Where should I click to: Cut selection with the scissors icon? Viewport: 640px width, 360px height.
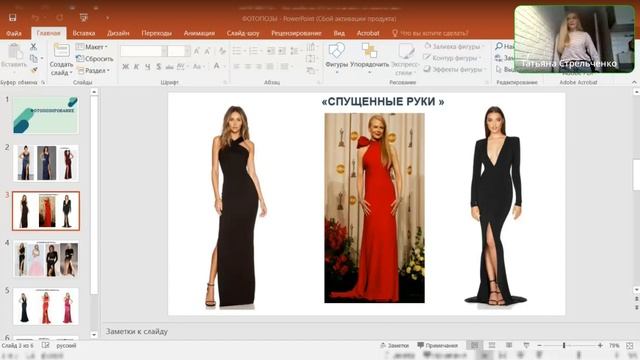point(33,47)
